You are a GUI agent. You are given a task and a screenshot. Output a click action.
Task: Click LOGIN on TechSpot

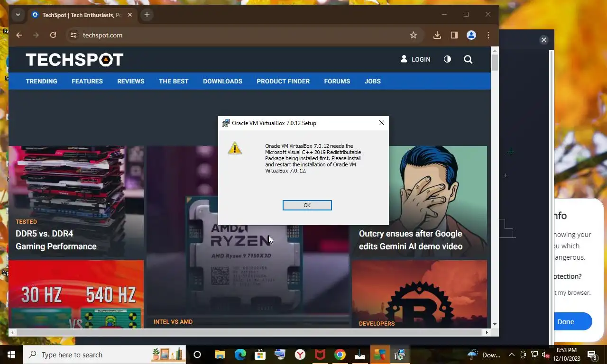click(415, 59)
